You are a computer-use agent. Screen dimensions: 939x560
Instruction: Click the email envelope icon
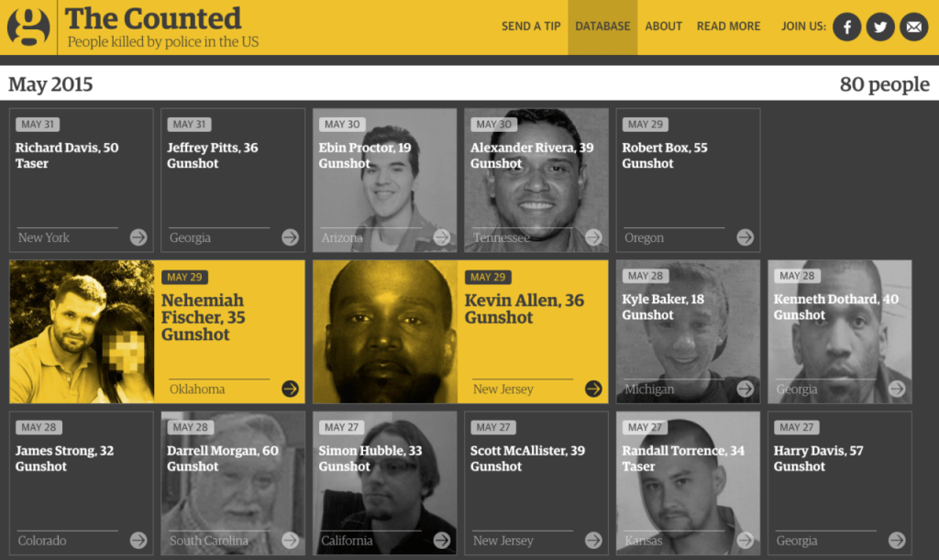coord(914,27)
